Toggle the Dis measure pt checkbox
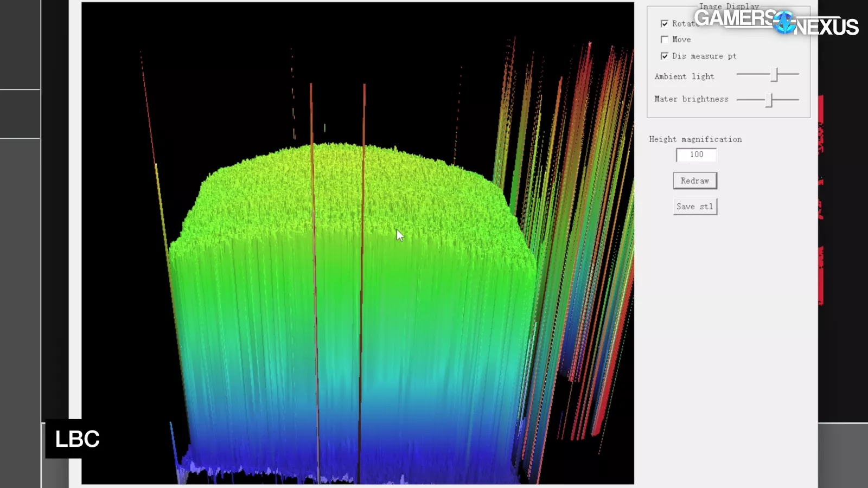The height and width of the screenshot is (488, 868). [665, 56]
